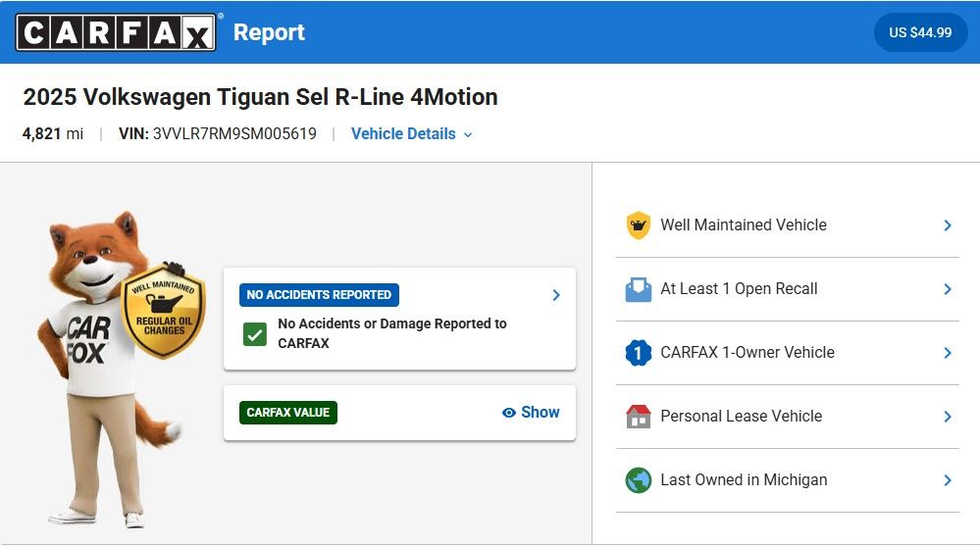The image size is (980, 547).
Task: Click the open recall envelope icon
Action: point(638,289)
